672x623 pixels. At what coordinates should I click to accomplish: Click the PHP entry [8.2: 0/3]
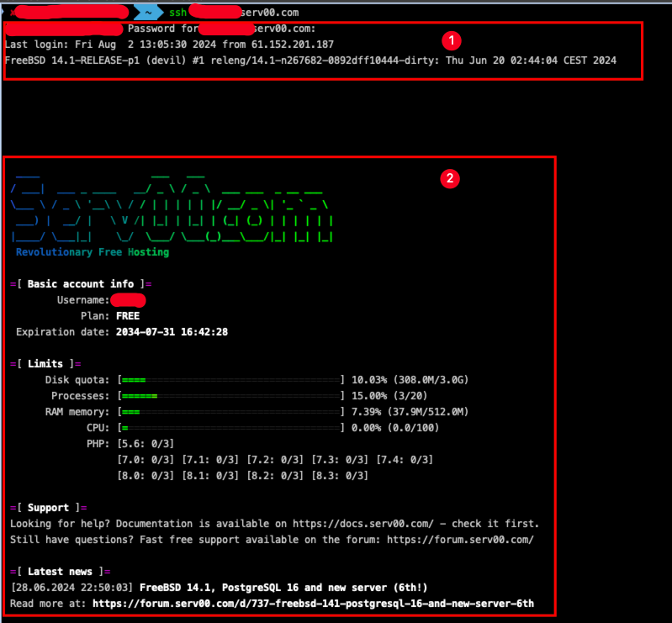[x=275, y=476]
